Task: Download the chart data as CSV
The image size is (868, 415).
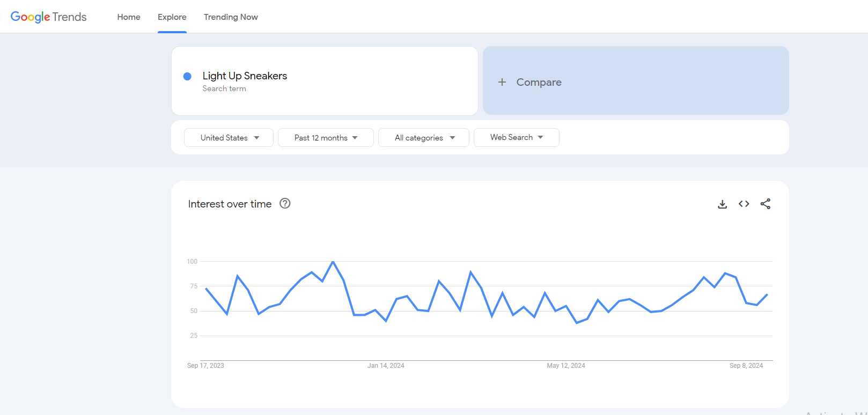Action: [723, 204]
